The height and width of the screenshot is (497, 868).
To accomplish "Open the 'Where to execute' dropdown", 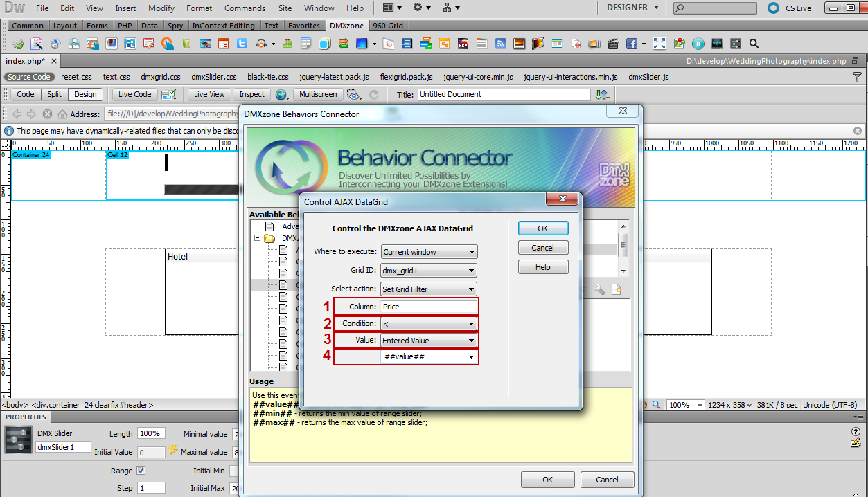I will pyautogui.click(x=429, y=252).
